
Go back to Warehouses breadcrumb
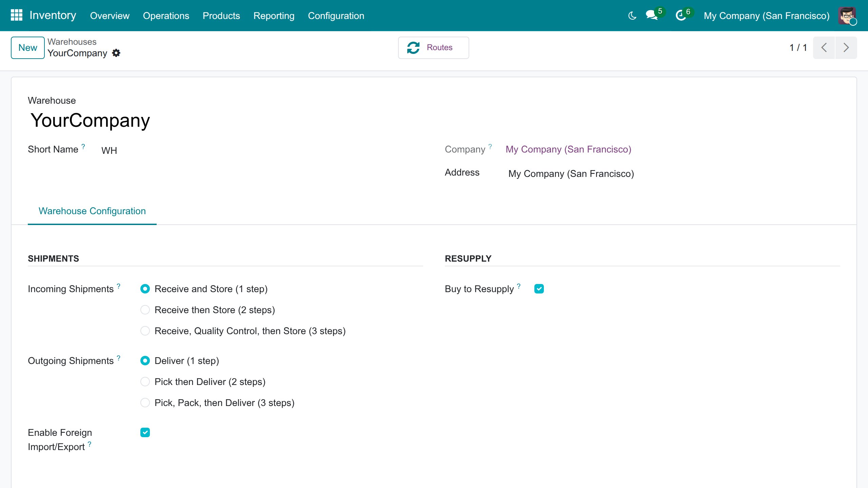coord(72,42)
